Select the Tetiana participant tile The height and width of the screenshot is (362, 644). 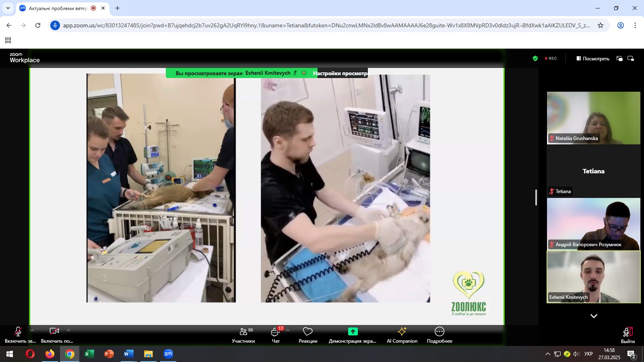pyautogui.click(x=594, y=171)
